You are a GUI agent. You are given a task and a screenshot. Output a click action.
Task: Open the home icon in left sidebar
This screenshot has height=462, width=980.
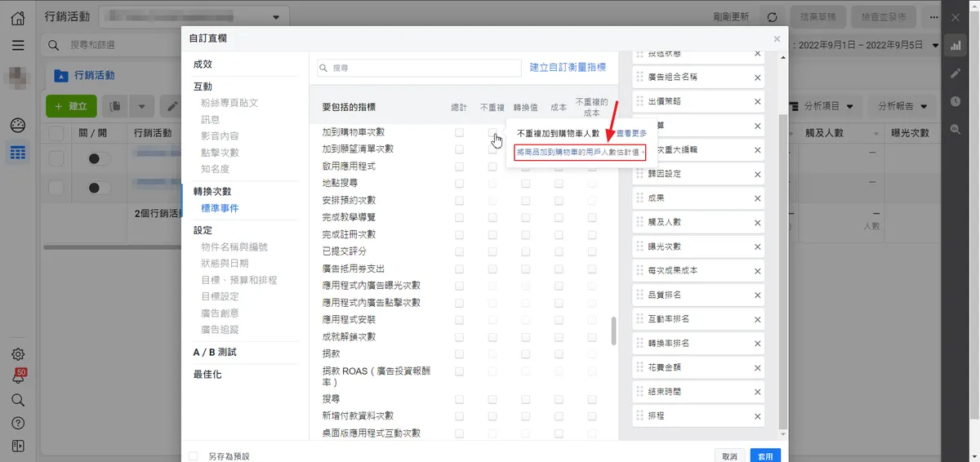click(18, 17)
